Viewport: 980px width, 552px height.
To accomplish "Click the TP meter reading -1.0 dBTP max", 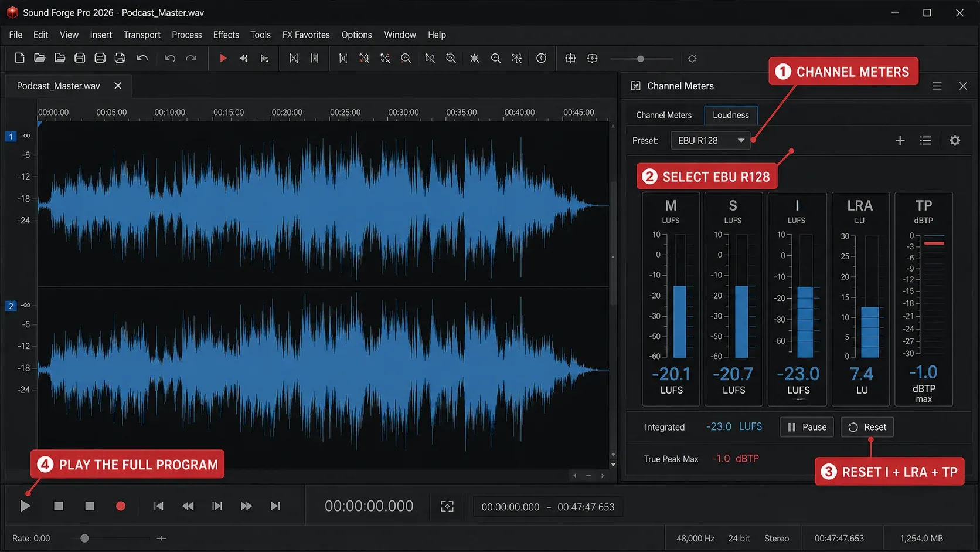I will (924, 372).
